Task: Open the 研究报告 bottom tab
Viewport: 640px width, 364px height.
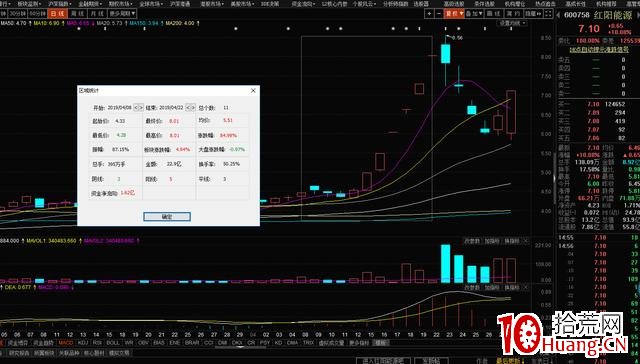Action: click(19, 353)
